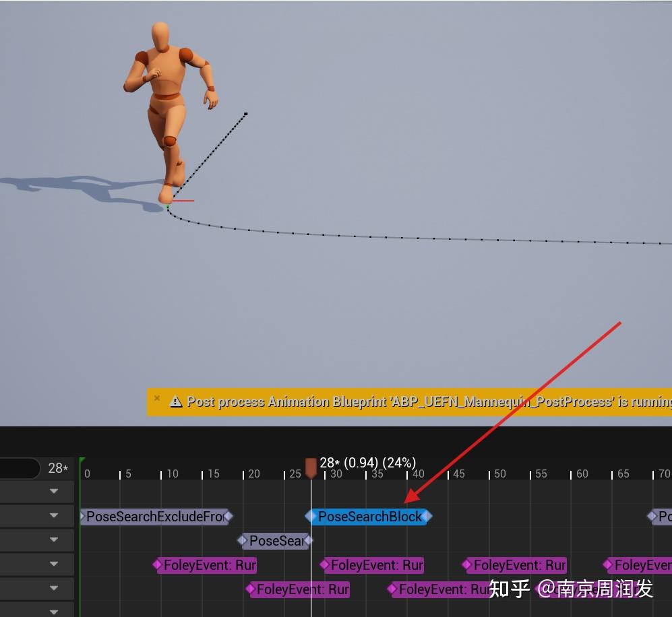Screen dimensions: 672x617
Task: Click frame 15 on the timeline ruler
Action: point(214,474)
